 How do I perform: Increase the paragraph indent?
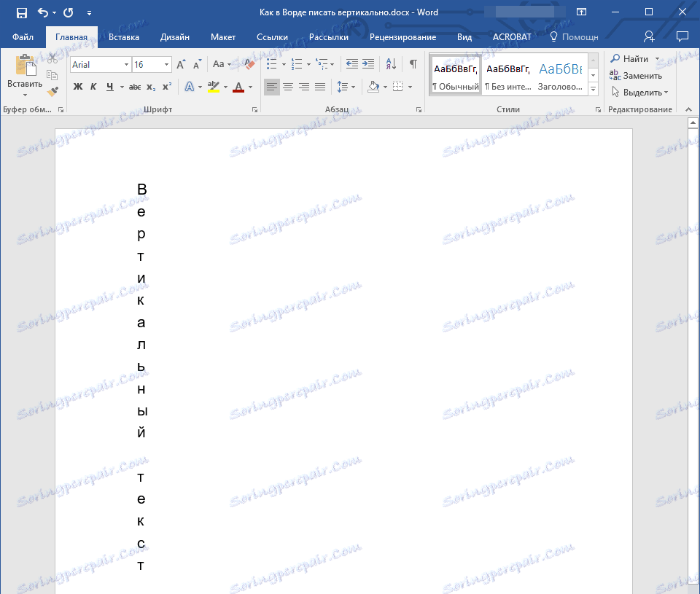[368, 64]
